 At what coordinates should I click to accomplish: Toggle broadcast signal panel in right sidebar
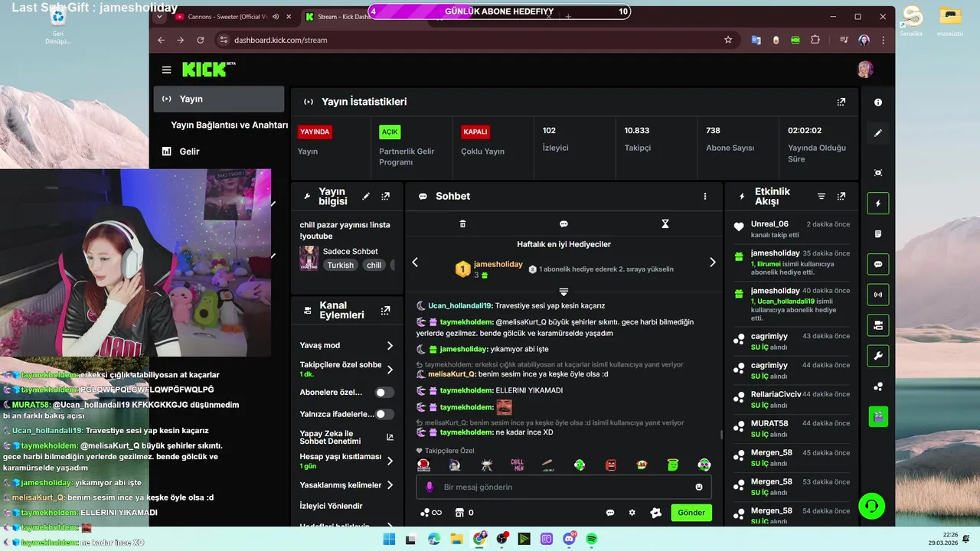878,295
